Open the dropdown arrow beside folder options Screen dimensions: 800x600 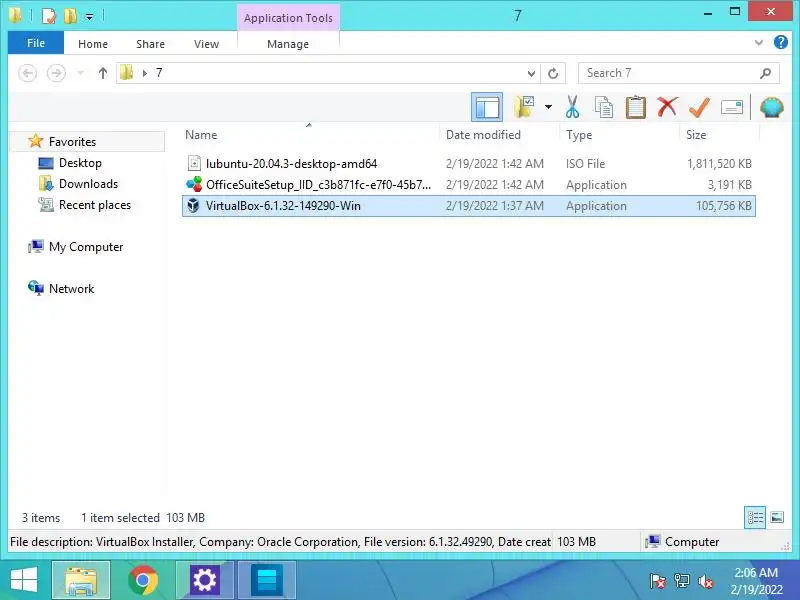(548, 107)
